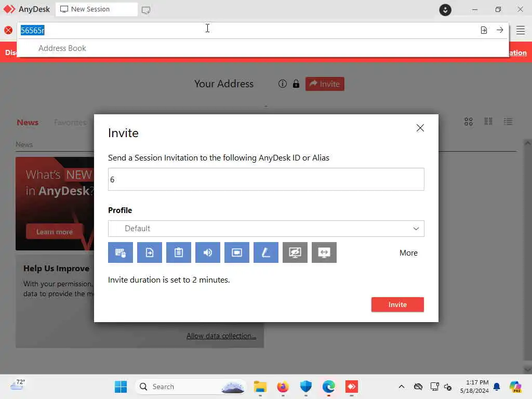This screenshot has height=399, width=532.
Task: Open the weather widget showing 72°
Action: click(x=17, y=385)
